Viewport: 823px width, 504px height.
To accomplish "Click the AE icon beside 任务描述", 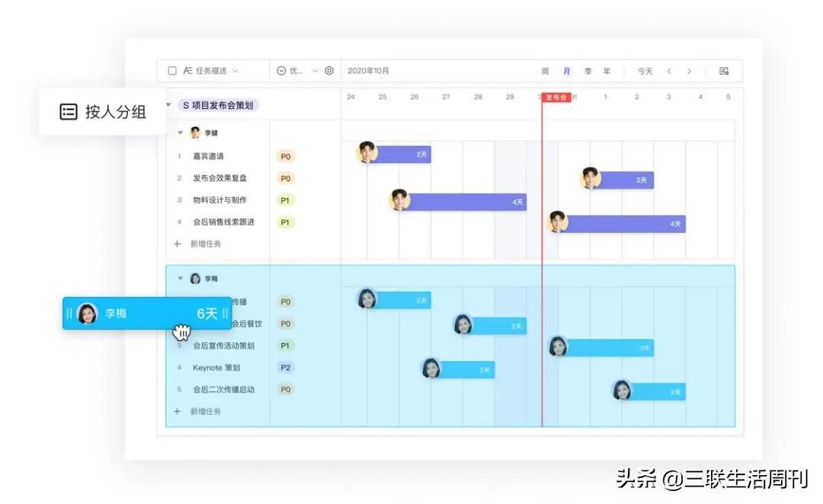I will pos(187,70).
